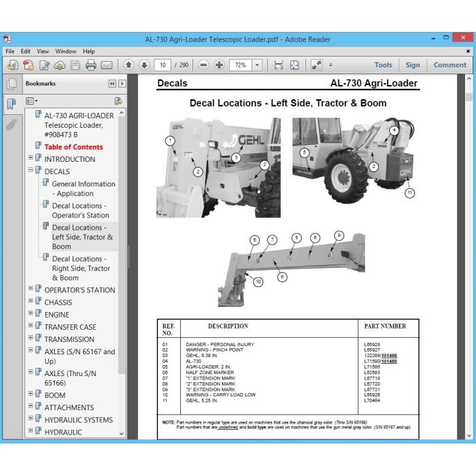Expand the HYDRAULIC SYSTEMS bookmark node

tap(31, 418)
